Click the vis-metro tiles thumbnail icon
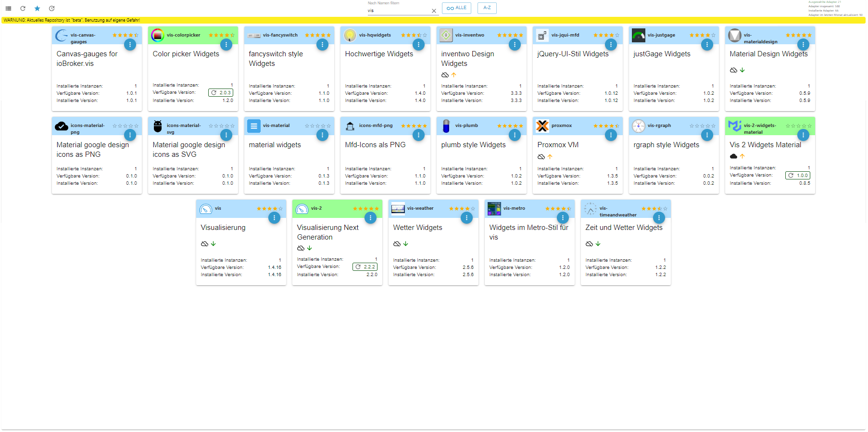The image size is (868, 432). [x=494, y=208]
